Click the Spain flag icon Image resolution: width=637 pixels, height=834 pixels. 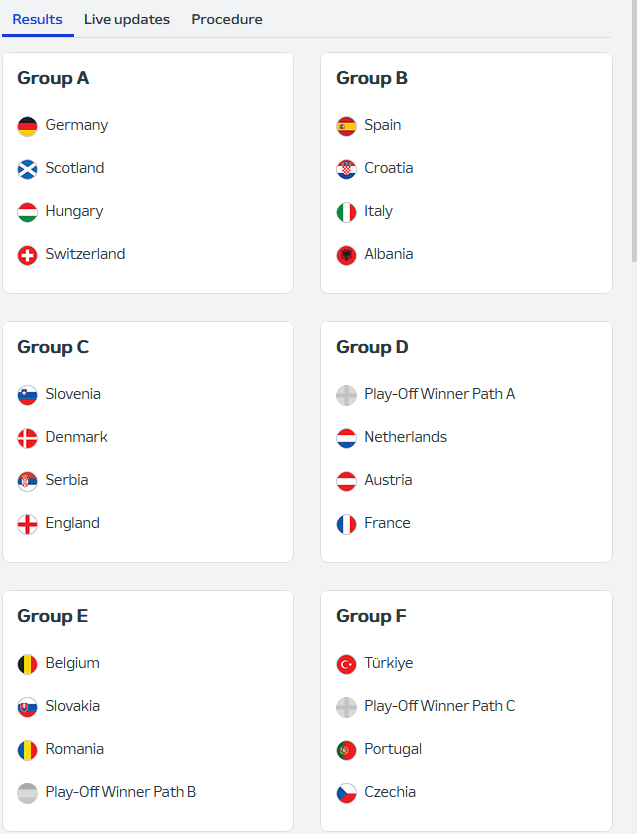(x=346, y=125)
